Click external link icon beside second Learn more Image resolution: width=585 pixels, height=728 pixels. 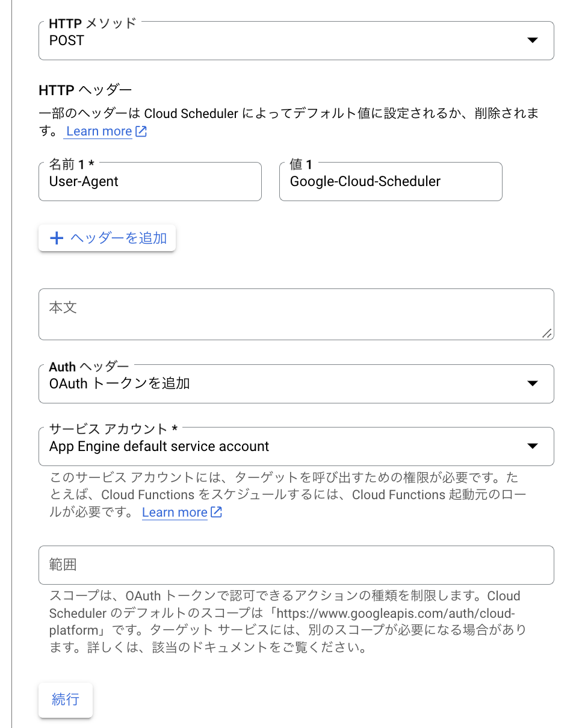[216, 512]
